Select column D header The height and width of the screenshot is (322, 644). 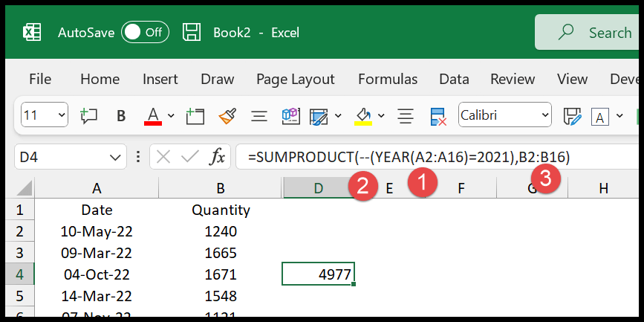coord(319,188)
